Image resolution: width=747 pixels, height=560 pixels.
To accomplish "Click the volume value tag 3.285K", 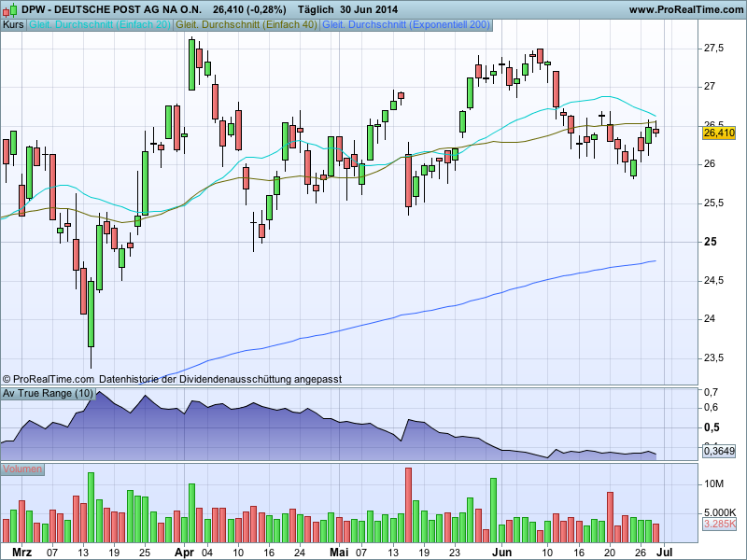I will pyautogui.click(x=719, y=524).
